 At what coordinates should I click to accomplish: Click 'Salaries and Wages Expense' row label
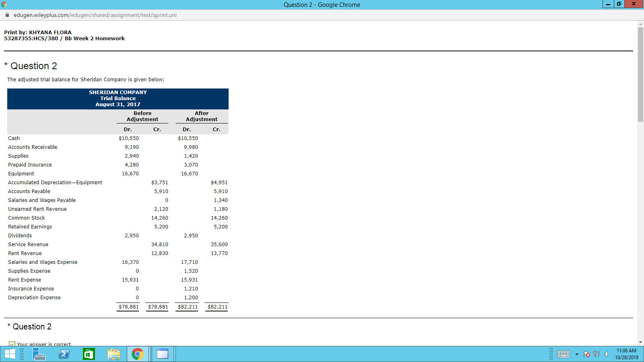point(43,262)
